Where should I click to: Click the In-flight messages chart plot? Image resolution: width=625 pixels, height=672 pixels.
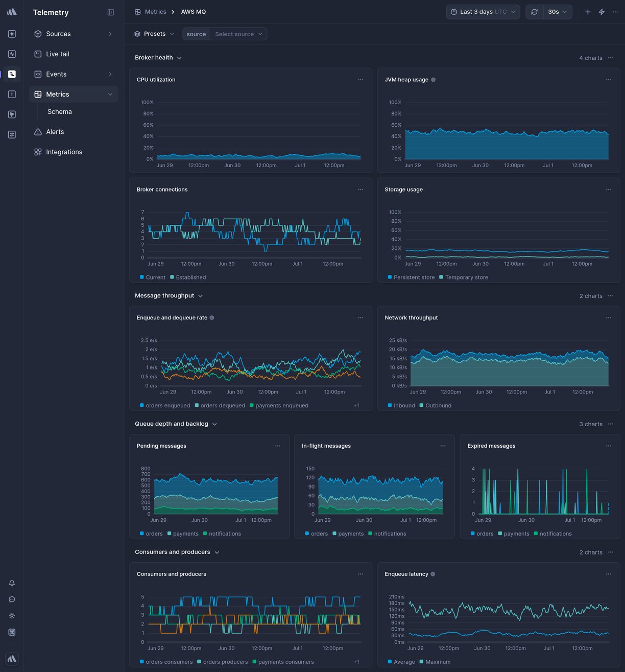(x=380, y=491)
